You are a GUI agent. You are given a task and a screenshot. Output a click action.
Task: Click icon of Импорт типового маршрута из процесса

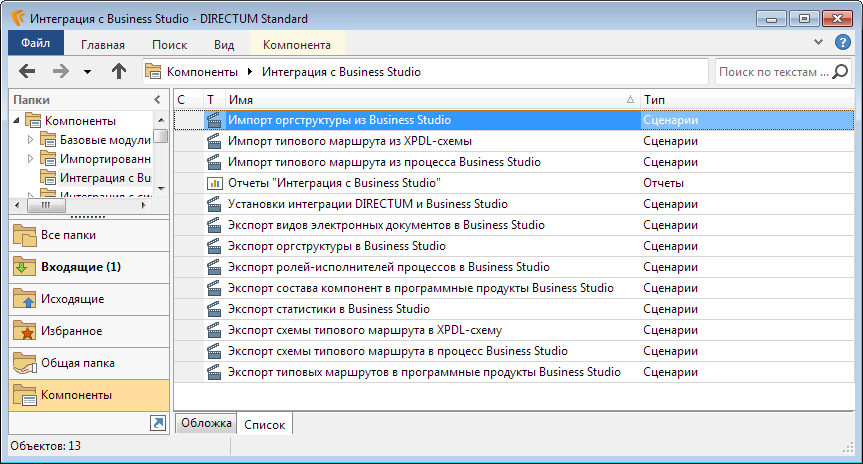click(214, 162)
